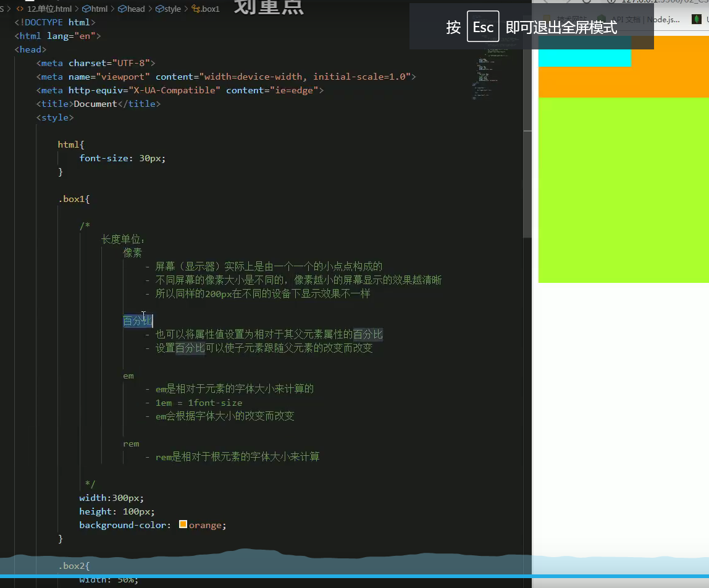709x588 pixels.
Task: Click the <html lang="en"> line
Action: coord(57,36)
